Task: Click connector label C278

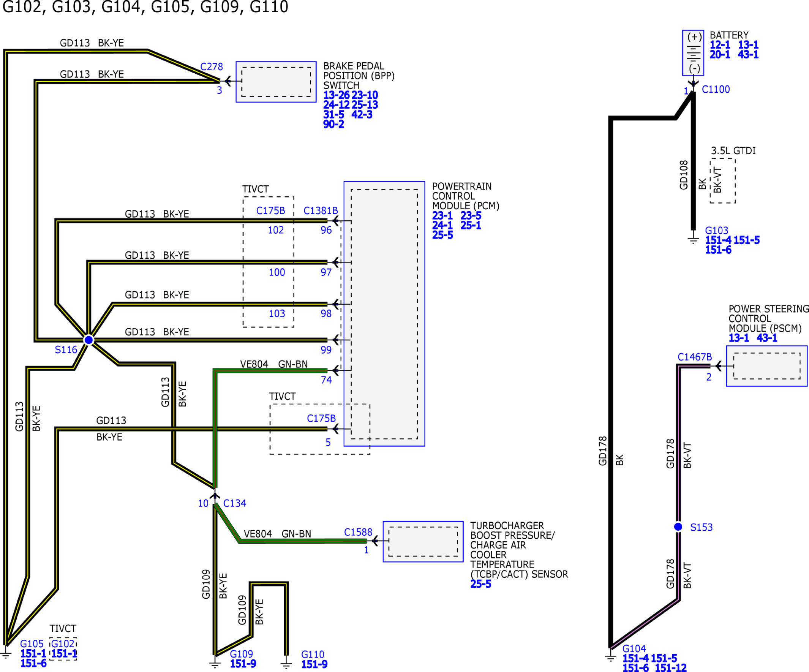Action: tap(212, 66)
